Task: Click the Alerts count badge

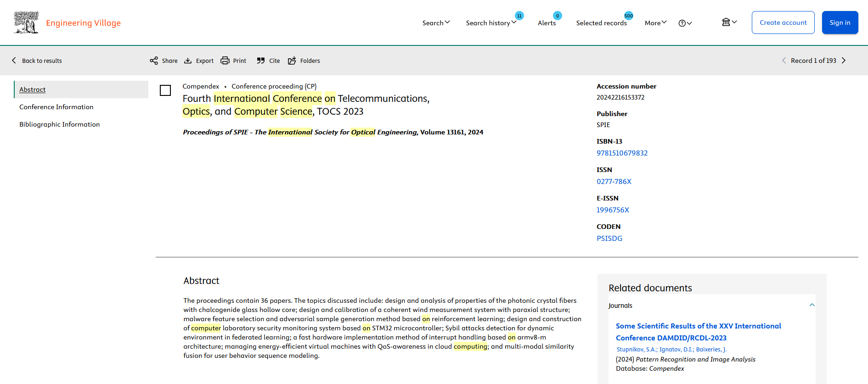Action: (x=558, y=16)
